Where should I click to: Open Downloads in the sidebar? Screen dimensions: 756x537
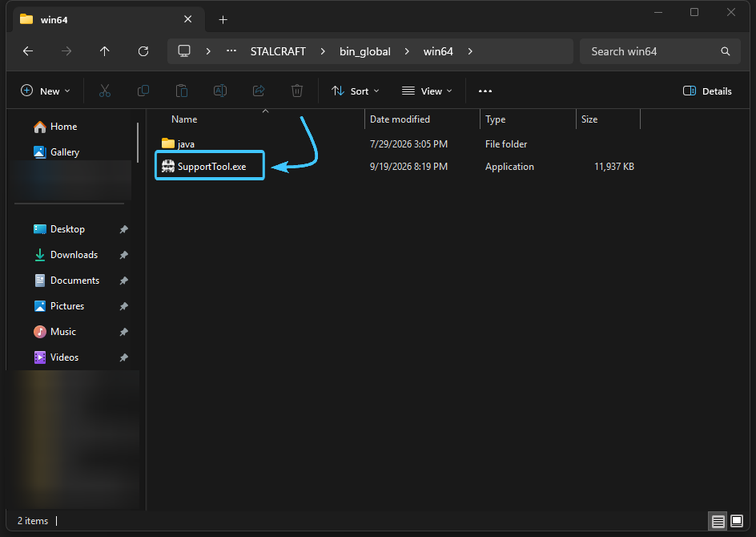pyautogui.click(x=74, y=255)
